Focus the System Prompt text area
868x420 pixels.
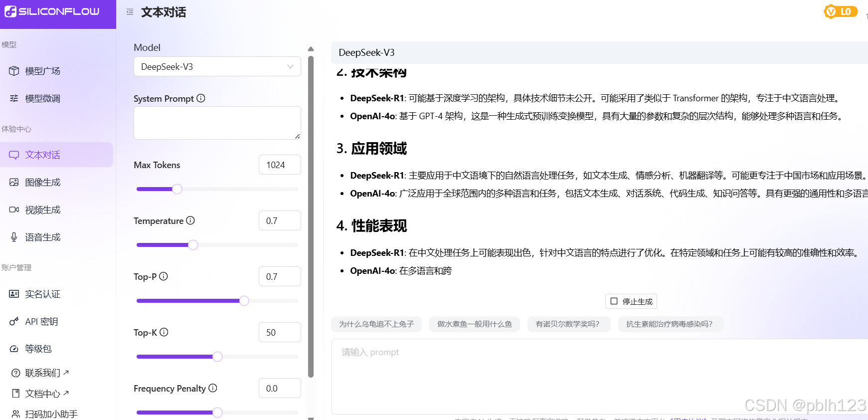click(x=217, y=123)
